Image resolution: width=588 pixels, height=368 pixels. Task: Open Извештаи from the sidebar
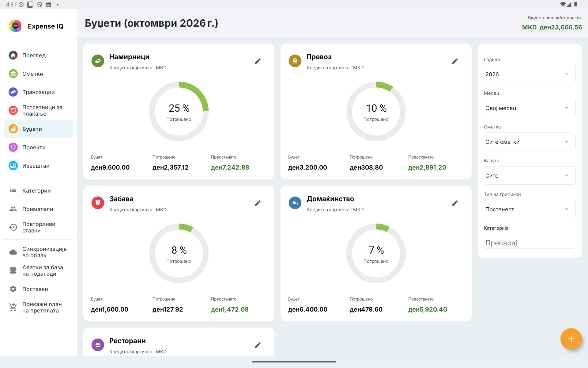[x=39, y=166]
